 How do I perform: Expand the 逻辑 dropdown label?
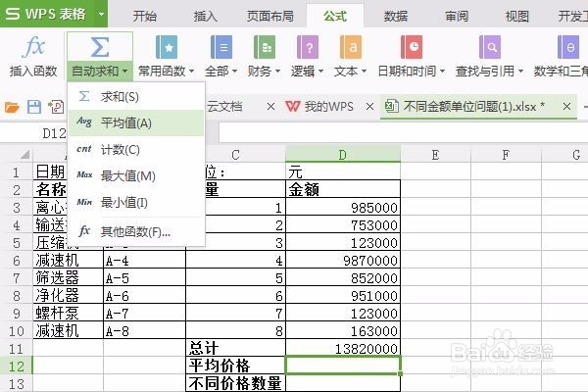click(307, 71)
